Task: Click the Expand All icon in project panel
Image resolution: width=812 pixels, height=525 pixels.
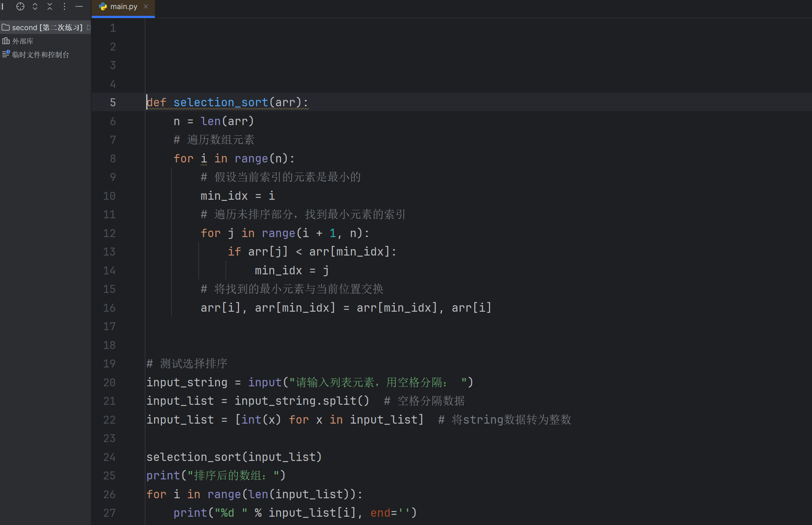Action: pyautogui.click(x=35, y=6)
